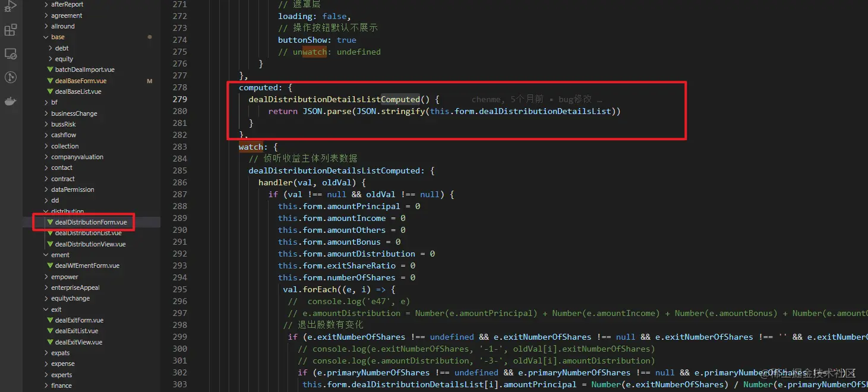The image size is (868, 392).
Task: Collapse the exit folder
Action: [x=56, y=309]
